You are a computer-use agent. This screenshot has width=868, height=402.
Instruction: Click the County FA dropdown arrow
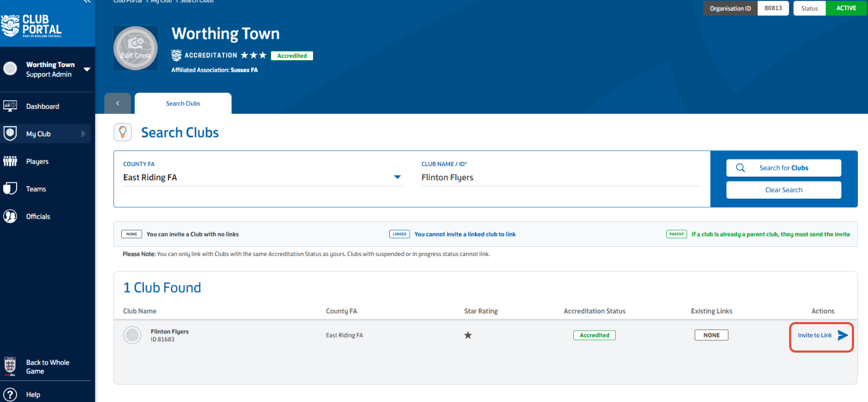tap(398, 177)
